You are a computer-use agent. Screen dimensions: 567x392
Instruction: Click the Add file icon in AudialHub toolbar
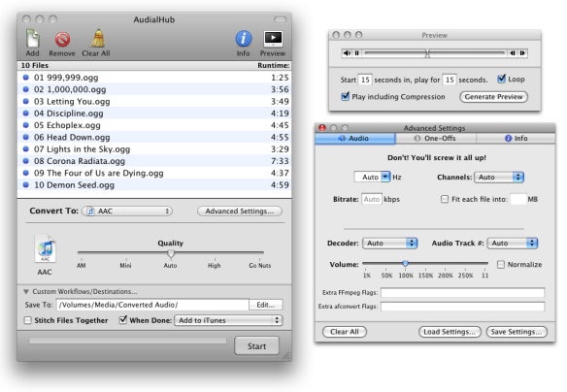[33, 38]
